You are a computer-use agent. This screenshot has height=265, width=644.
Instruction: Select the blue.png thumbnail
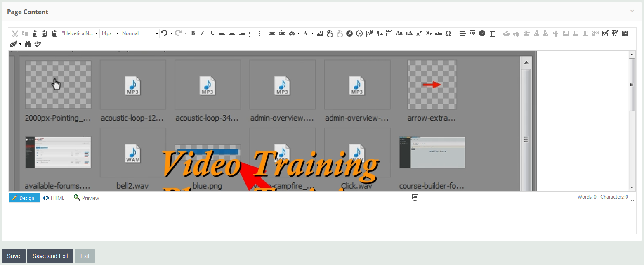[208, 152]
